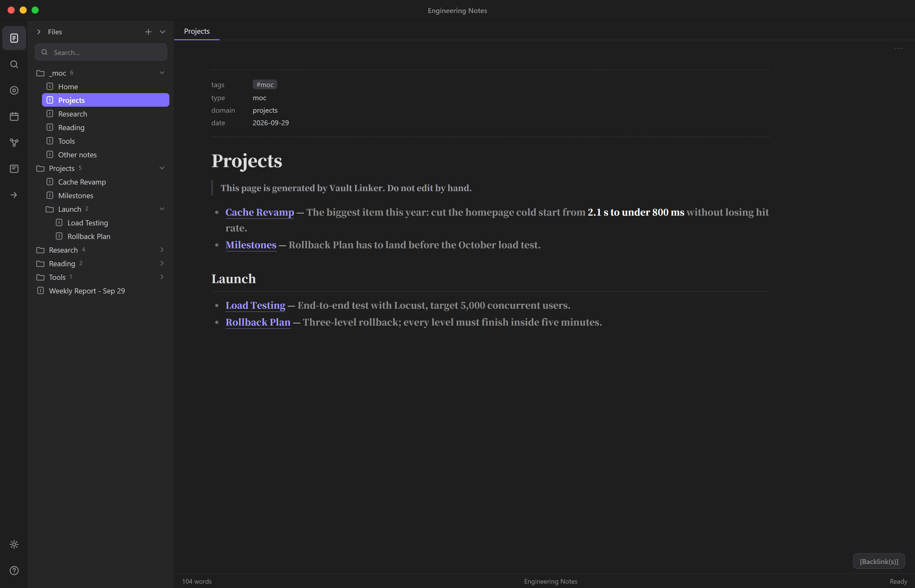Follow the Milestones link in the note
The height and width of the screenshot is (588, 915).
[251, 245]
